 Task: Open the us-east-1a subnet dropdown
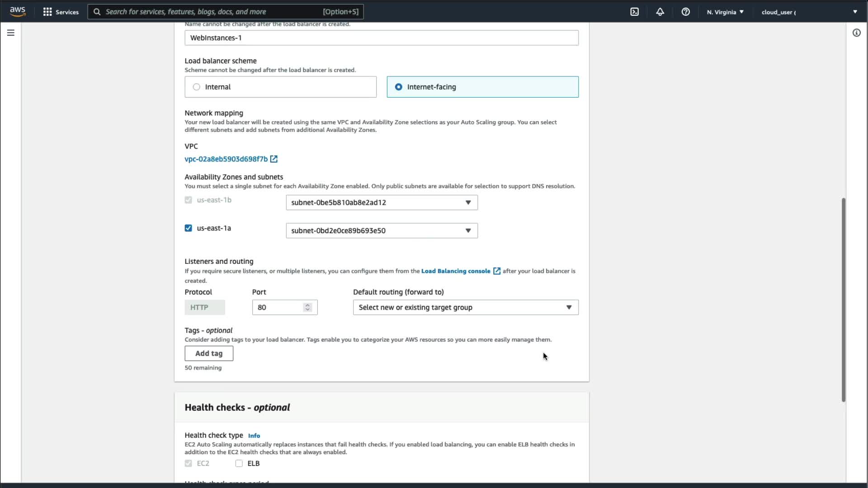point(381,230)
